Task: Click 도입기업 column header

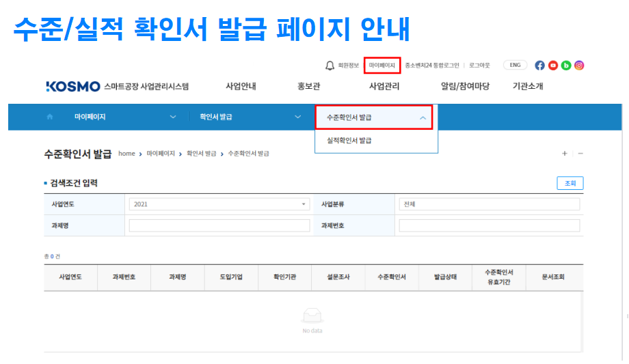Action: coord(231,277)
